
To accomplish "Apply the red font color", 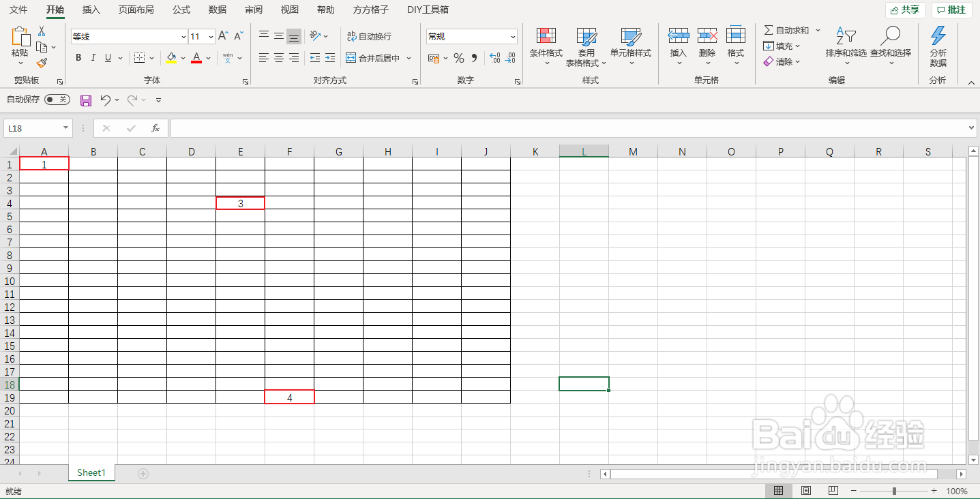I will pos(196,58).
